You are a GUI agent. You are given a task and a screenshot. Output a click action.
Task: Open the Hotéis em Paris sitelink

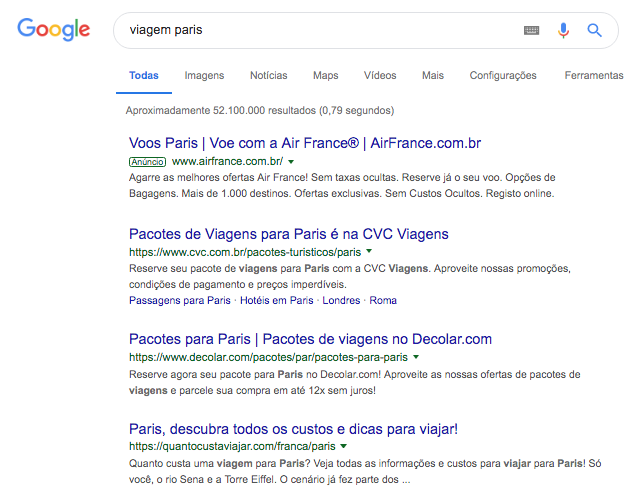tap(276, 301)
